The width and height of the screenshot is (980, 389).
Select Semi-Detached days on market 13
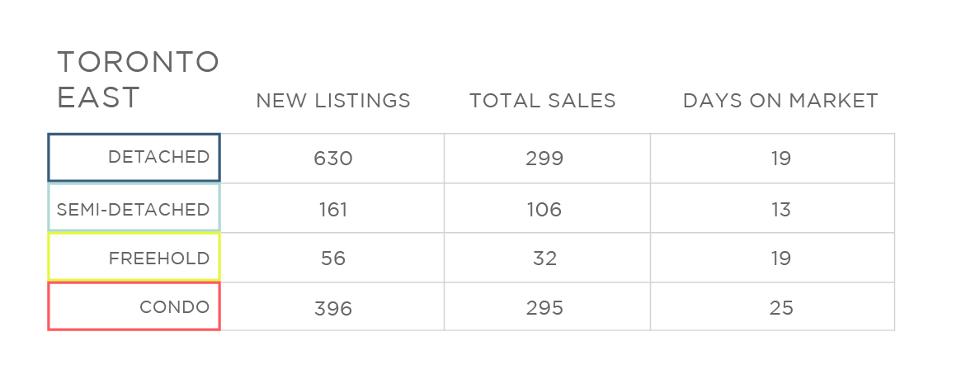pyautogui.click(x=780, y=208)
